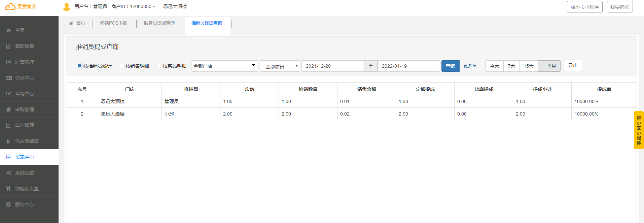
Task: Click the 营销中心 edit icon
Action: 9,94
